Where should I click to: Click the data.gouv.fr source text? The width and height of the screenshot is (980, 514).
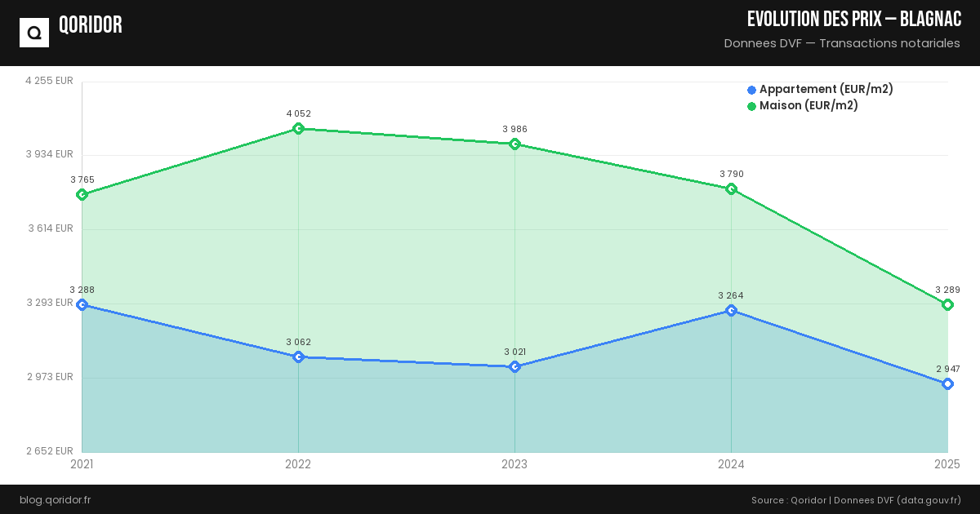[929, 499]
